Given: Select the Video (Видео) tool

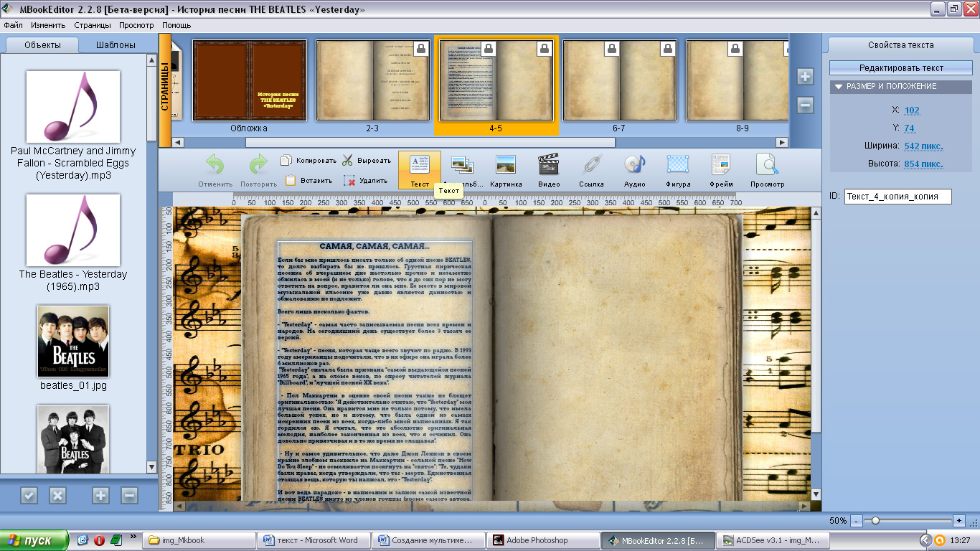Looking at the screenshot, I should pos(549,170).
